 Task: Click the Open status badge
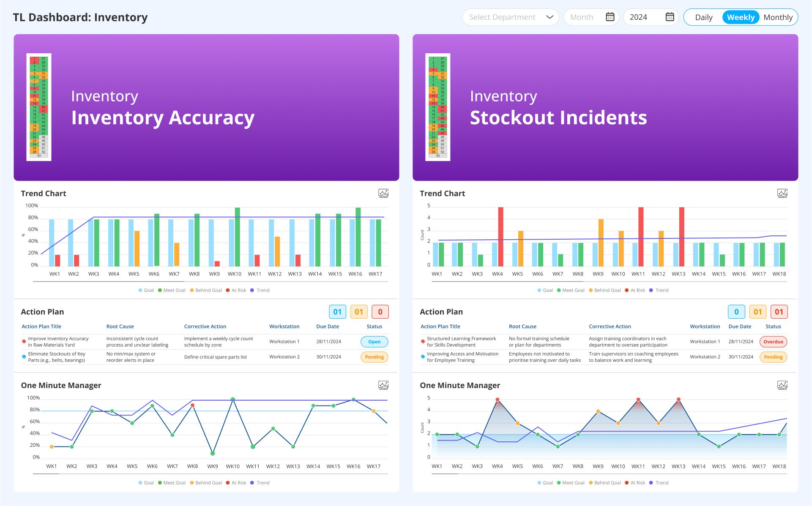tap(374, 342)
